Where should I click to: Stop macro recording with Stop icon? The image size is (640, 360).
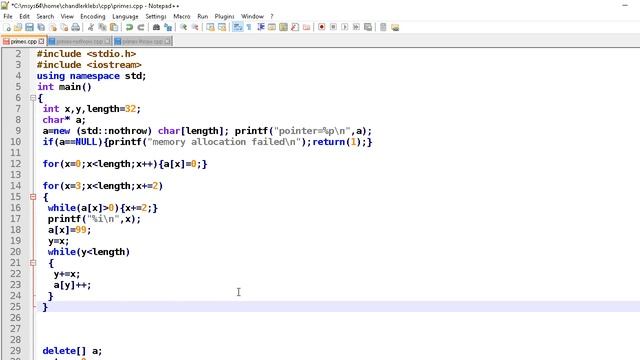tap(333, 27)
